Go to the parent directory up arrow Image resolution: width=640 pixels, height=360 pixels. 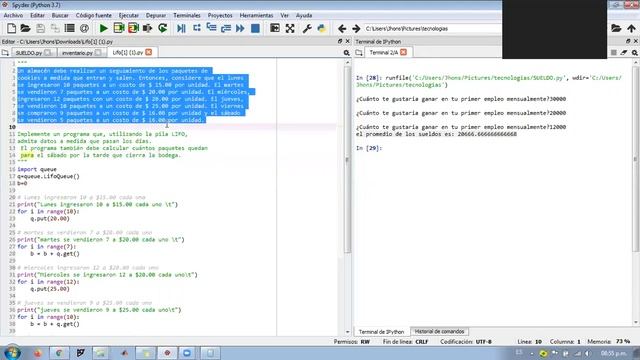pos(631,28)
